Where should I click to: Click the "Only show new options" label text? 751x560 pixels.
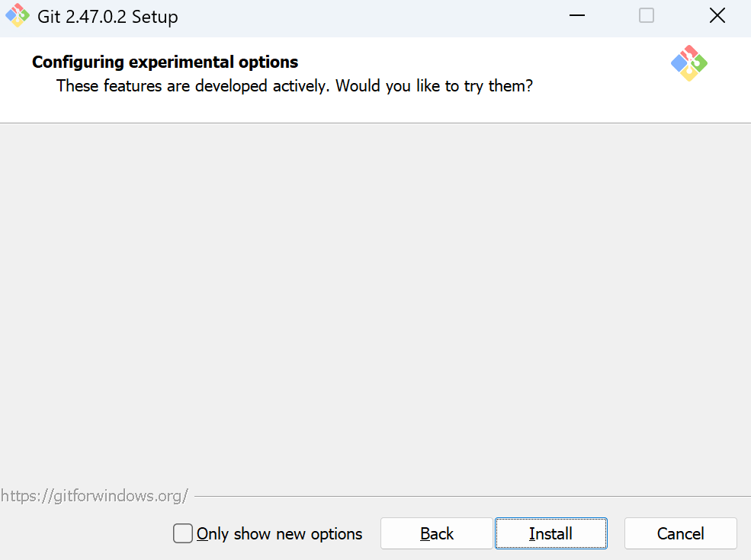coord(279,534)
